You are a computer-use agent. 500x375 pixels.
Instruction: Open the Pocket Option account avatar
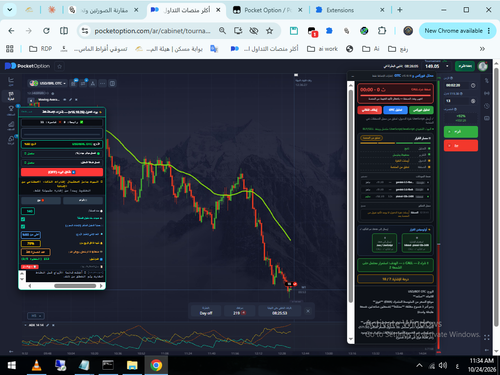[482, 66]
